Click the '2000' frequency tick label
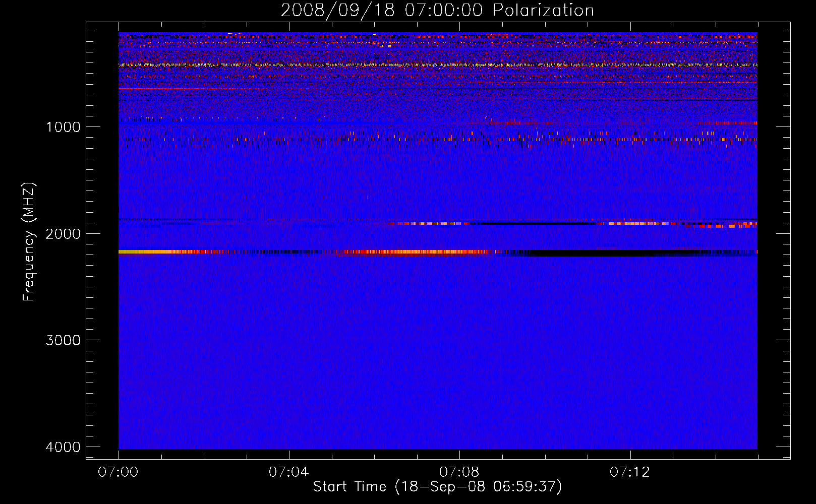This screenshot has height=504, width=816. (63, 234)
